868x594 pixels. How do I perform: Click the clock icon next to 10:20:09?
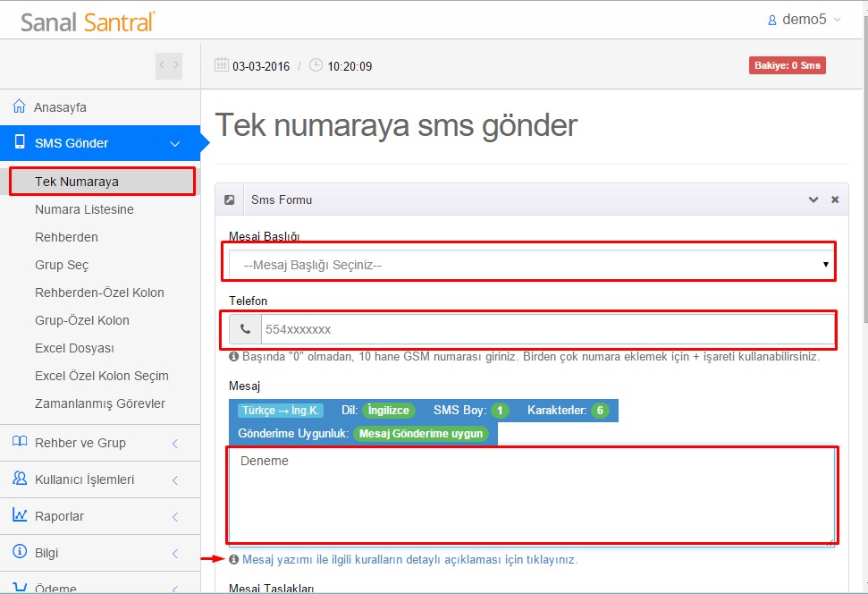pos(316,64)
